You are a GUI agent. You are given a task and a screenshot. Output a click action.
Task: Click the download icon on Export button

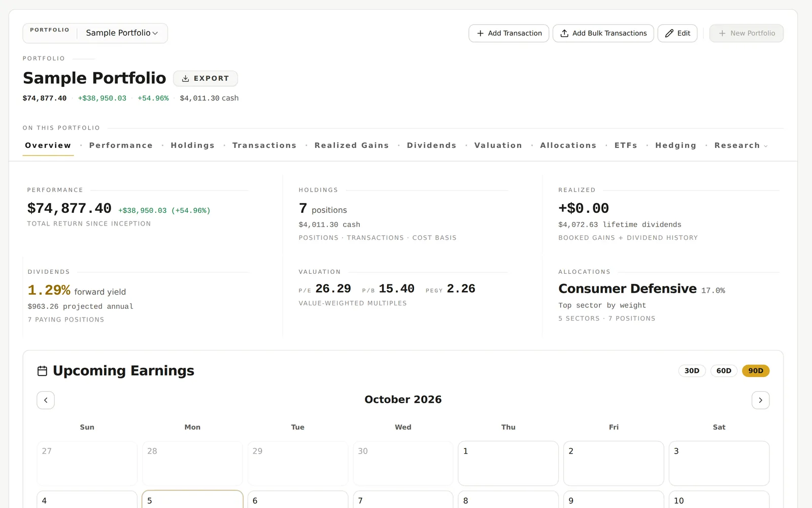point(186,79)
